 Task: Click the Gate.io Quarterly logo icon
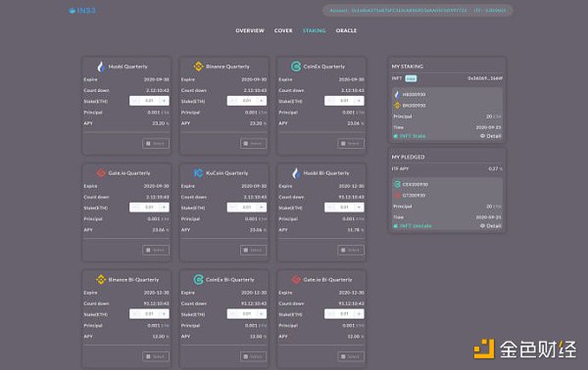[x=101, y=173]
